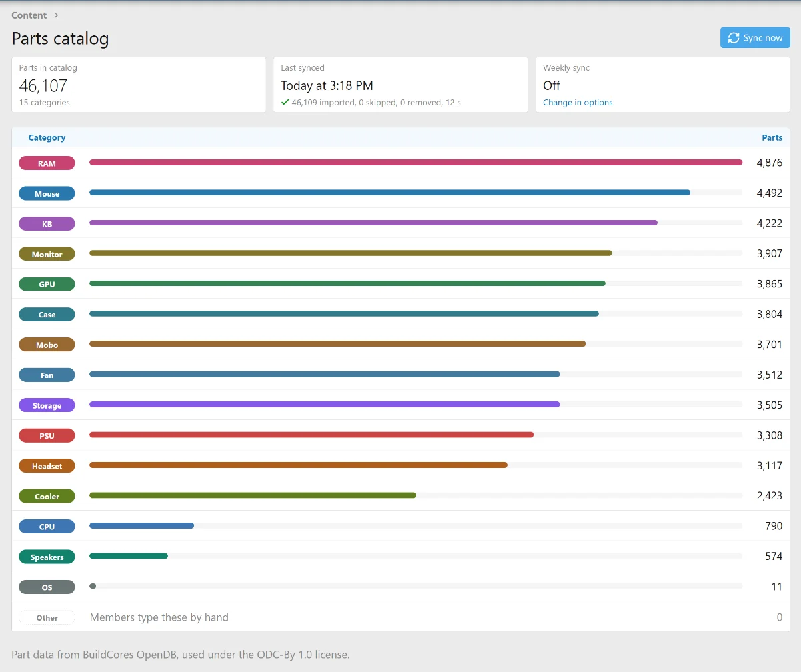Viewport: 801px width, 672px height.
Task: Select the Speakers category badge
Action: point(47,557)
